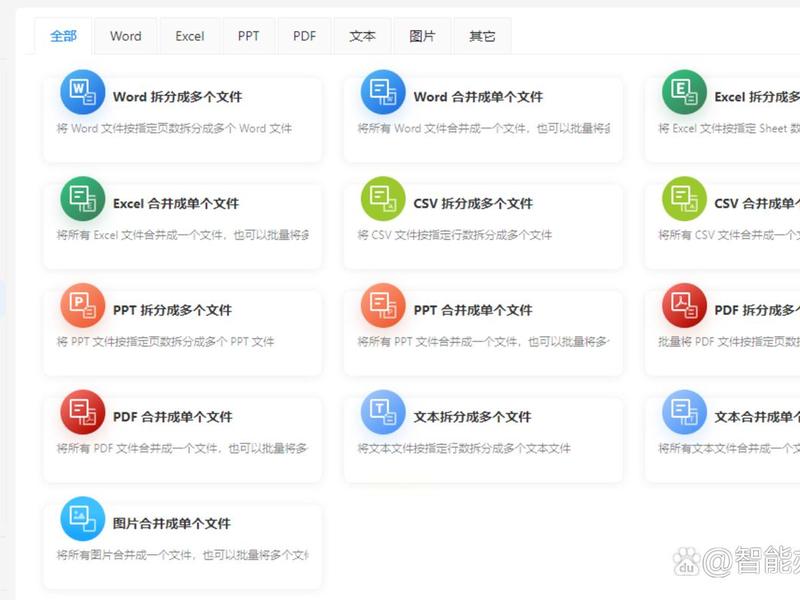Click the PDF merge red document icon

[83, 412]
